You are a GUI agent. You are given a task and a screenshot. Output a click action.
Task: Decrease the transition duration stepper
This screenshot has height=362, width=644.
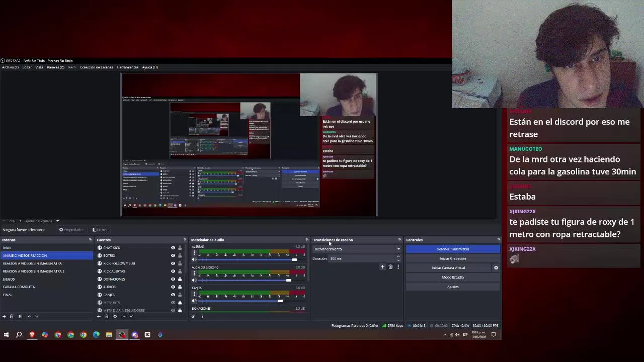point(398,260)
